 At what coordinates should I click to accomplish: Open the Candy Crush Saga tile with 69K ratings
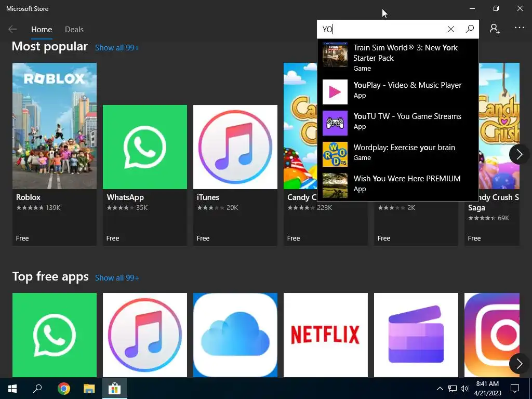(499, 154)
